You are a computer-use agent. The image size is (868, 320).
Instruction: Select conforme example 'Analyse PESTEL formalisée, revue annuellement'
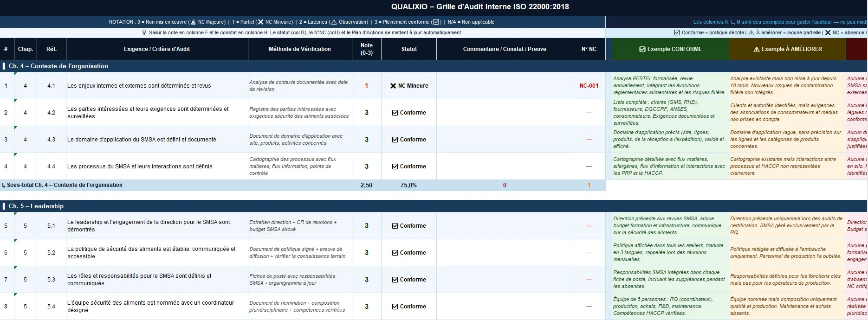pyautogui.click(x=669, y=85)
